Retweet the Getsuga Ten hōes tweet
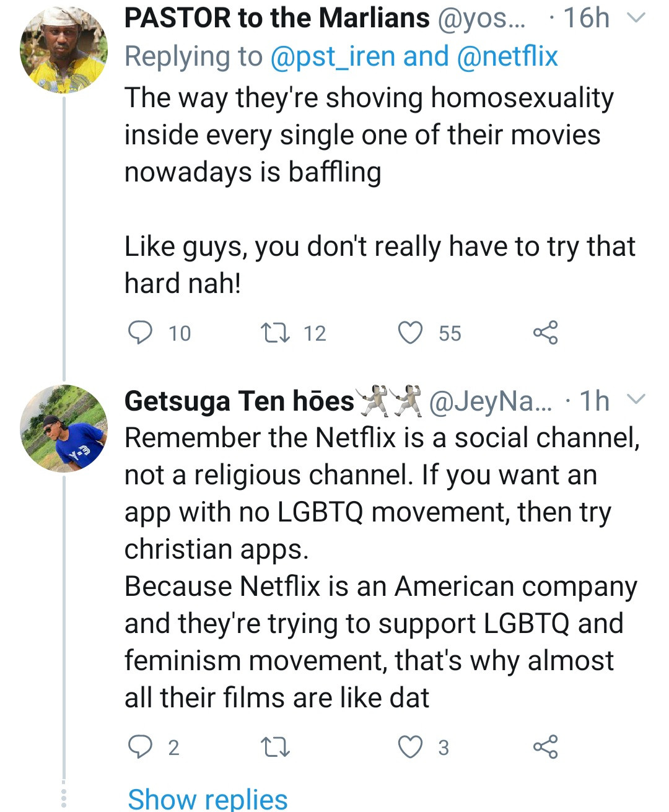The width and height of the screenshot is (669, 812). point(275,747)
